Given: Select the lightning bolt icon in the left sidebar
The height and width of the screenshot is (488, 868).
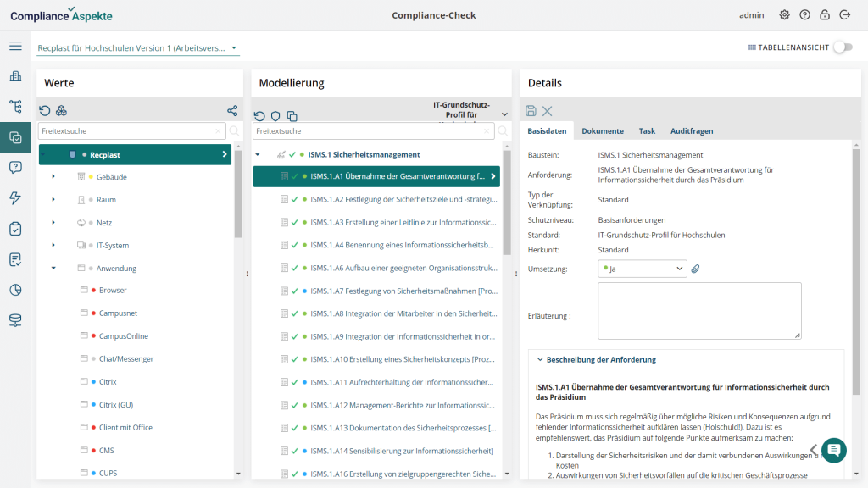Looking at the screenshot, I should click(x=14, y=196).
